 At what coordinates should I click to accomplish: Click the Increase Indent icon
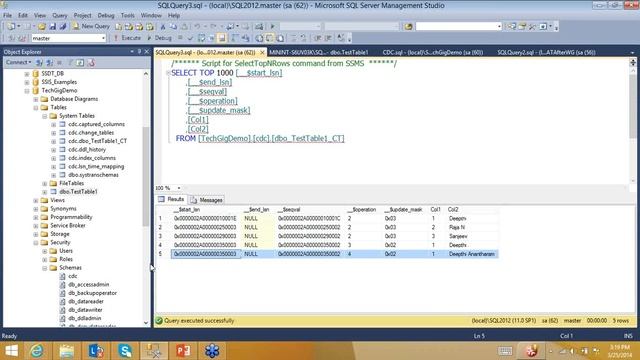(328, 38)
